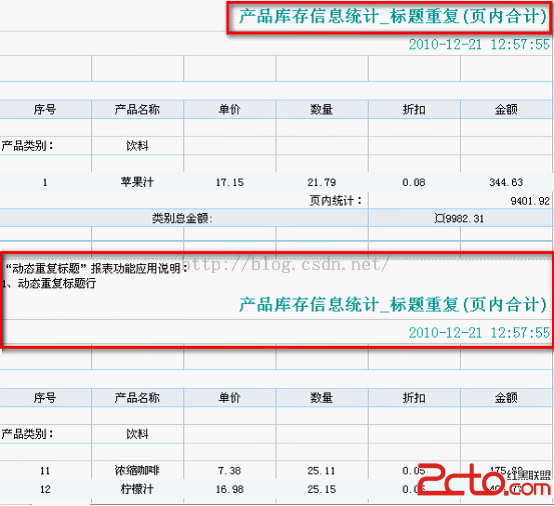The height and width of the screenshot is (506, 554).
Task: Click the 柠檬汁 product name cell
Action: (137, 489)
